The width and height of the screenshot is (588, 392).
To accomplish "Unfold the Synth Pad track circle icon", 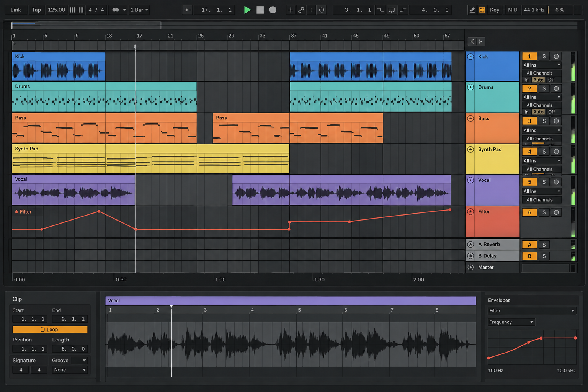I will click(470, 149).
